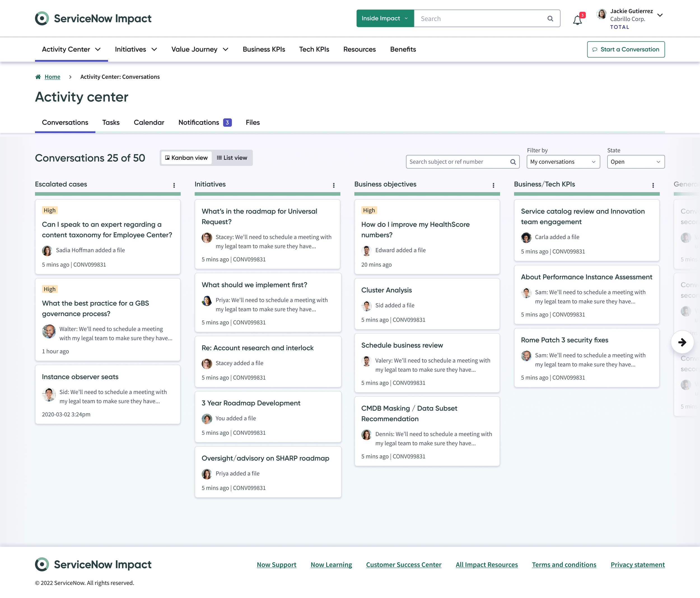Expand the user account menu chevron
The image size is (700, 598).
click(x=660, y=15)
